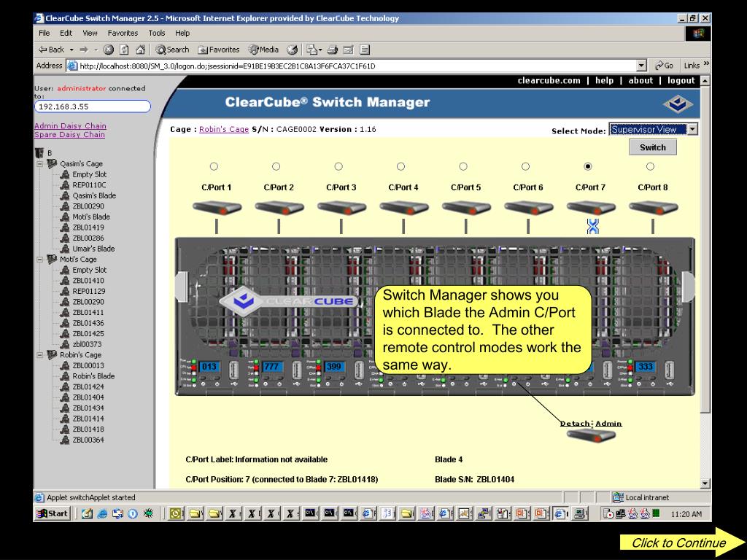Click the Back arrow in the browser toolbar

tap(52, 50)
